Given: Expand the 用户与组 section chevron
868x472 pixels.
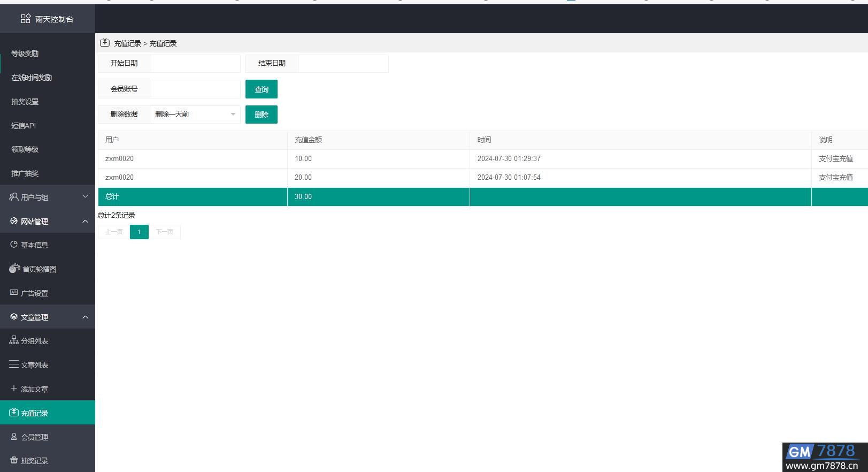Looking at the screenshot, I should (x=85, y=197).
